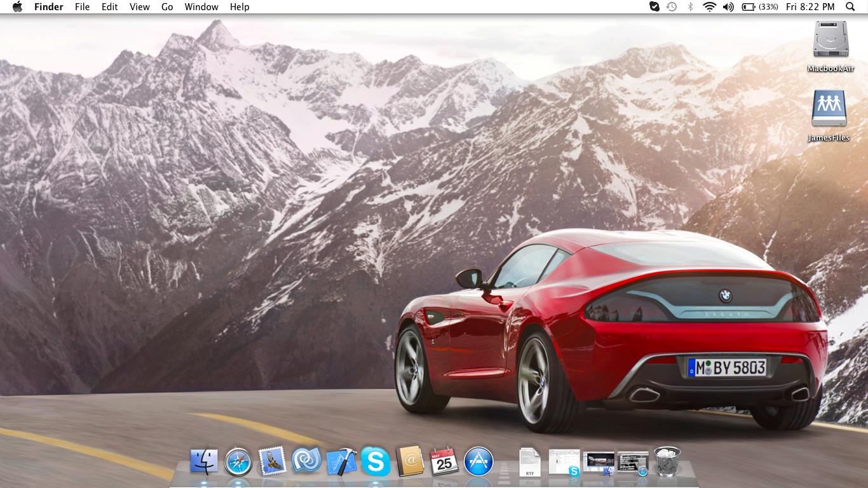Click the battery 33% indicator
Screen dimensions: 868x488
pyautogui.click(x=760, y=6)
